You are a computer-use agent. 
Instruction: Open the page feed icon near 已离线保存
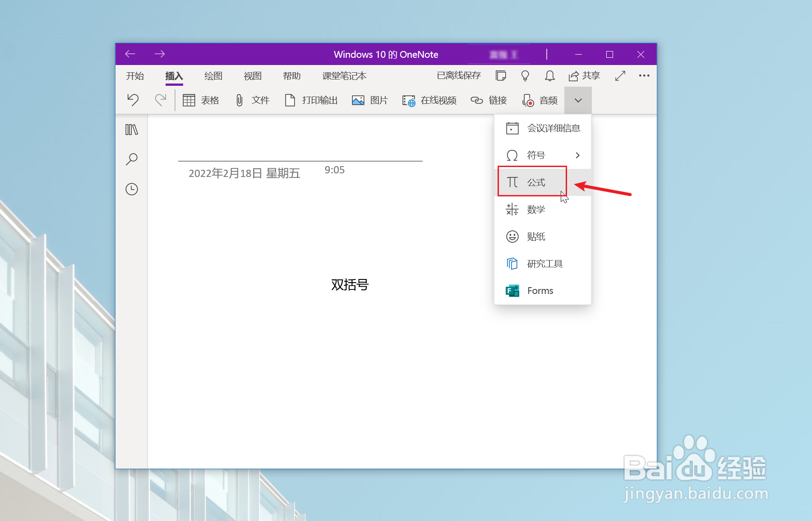point(501,76)
